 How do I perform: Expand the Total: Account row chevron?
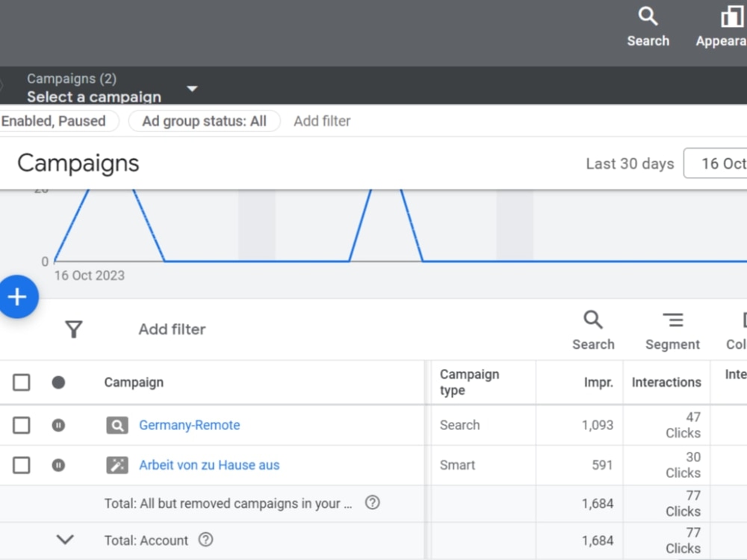[65, 540]
